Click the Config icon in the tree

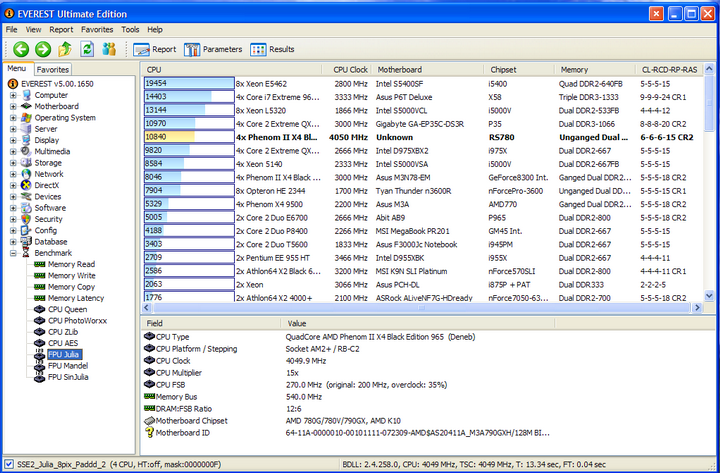click(x=26, y=231)
